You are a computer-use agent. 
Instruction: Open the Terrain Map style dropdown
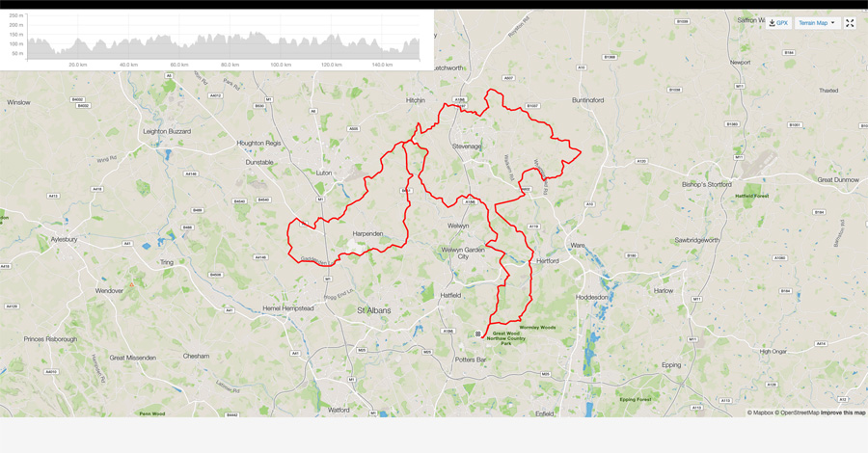click(817, 23)
